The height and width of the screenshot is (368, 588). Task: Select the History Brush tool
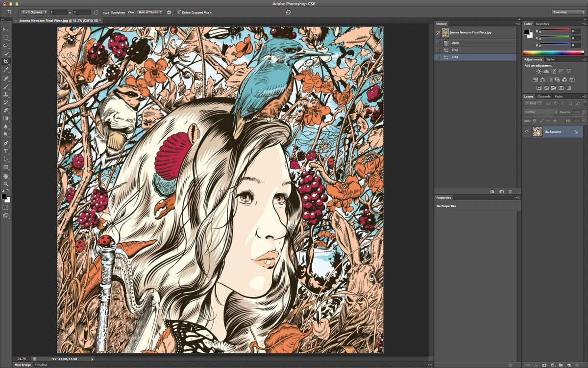pyautogui.click(x=6, y=102)
